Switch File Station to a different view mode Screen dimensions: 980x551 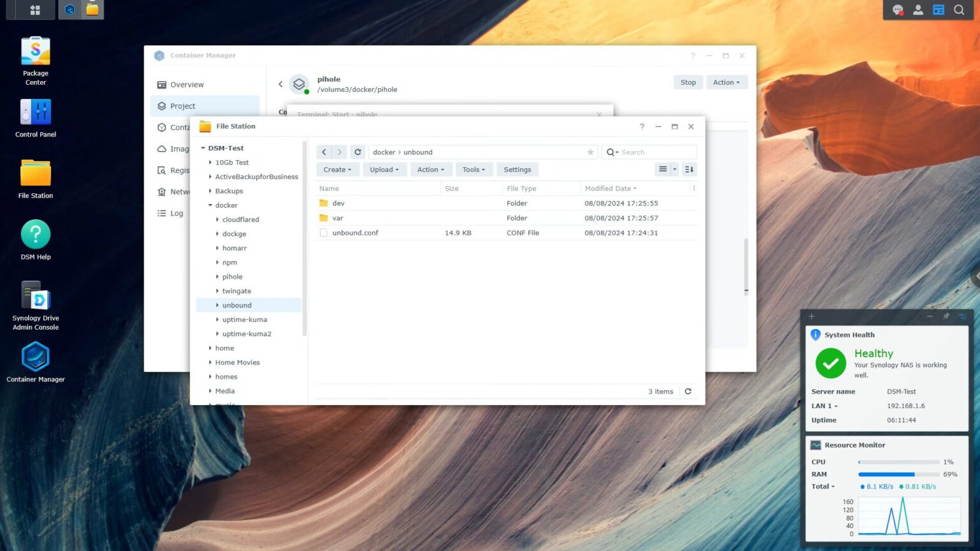(662, 169)
